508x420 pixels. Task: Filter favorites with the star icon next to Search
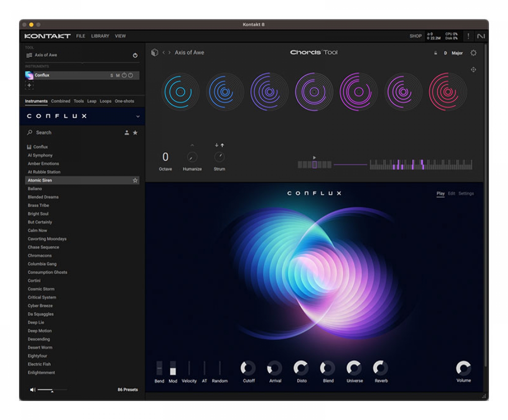135,133
